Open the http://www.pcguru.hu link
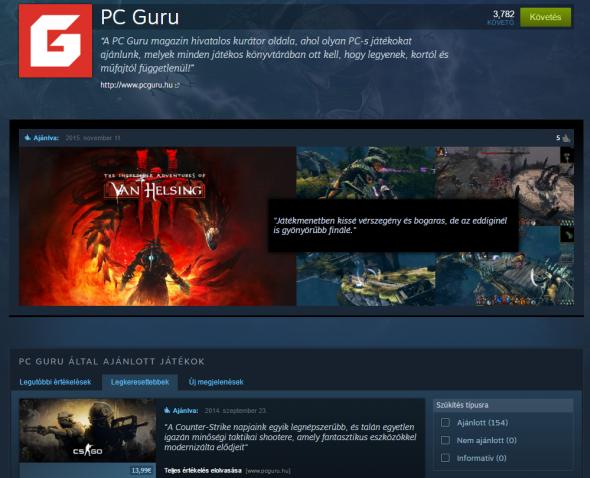 137,85
